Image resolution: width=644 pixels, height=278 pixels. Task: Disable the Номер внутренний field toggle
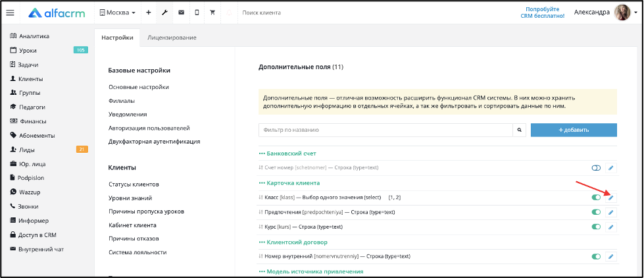click(x=596, y=257)
